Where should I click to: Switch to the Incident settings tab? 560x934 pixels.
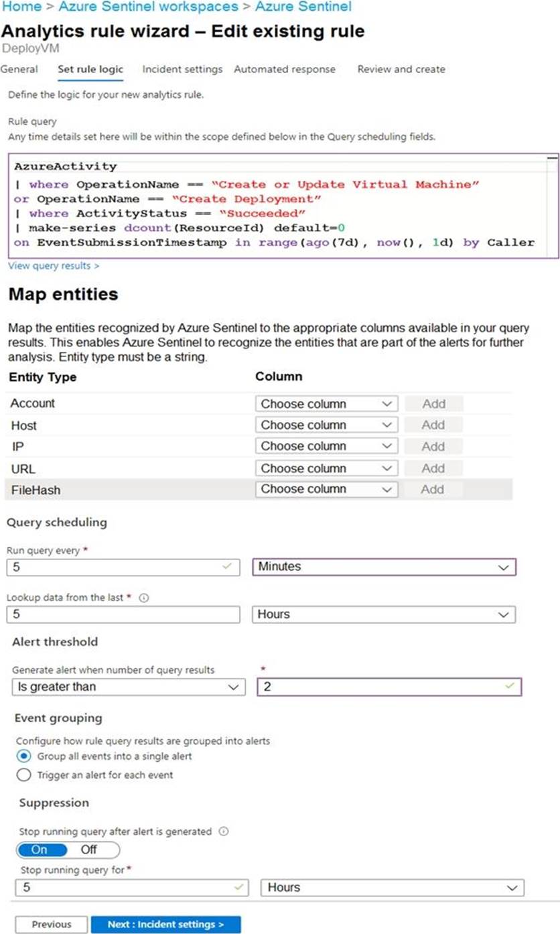point(182,69)
